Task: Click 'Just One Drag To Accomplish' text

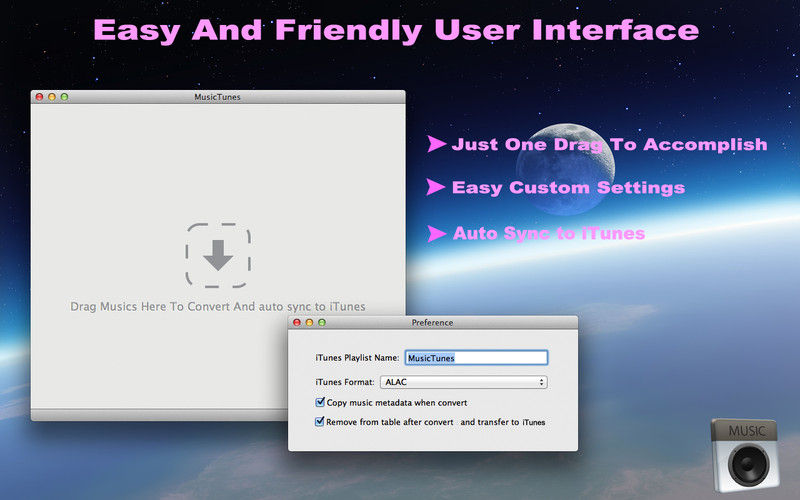Action: (x=609, y=144)
